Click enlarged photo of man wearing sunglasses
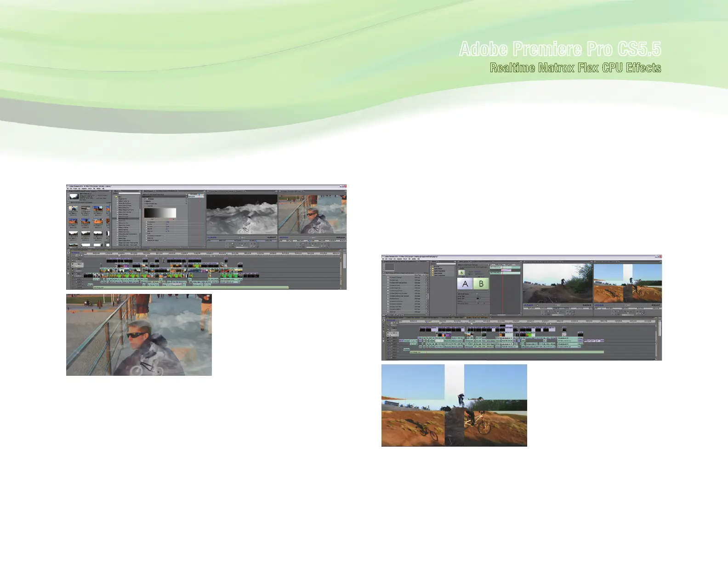728x563 pixels. pyautogui.click(x=139, y=335)
